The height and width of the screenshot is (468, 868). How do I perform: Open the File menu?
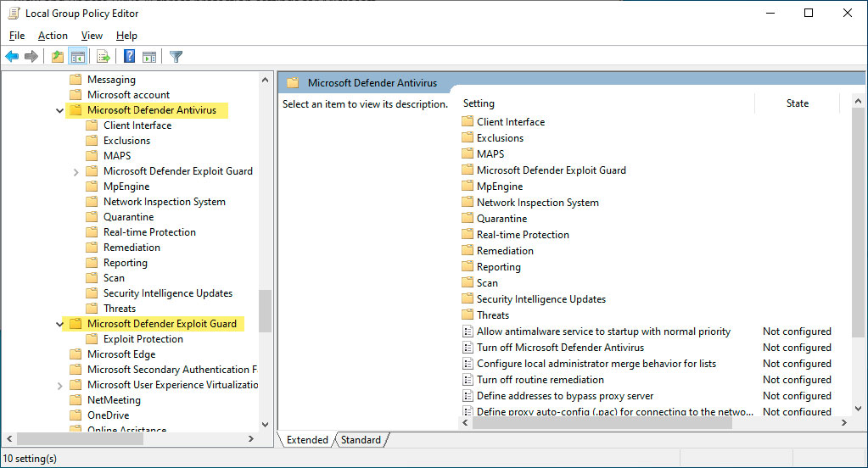[x=17, y=36]
